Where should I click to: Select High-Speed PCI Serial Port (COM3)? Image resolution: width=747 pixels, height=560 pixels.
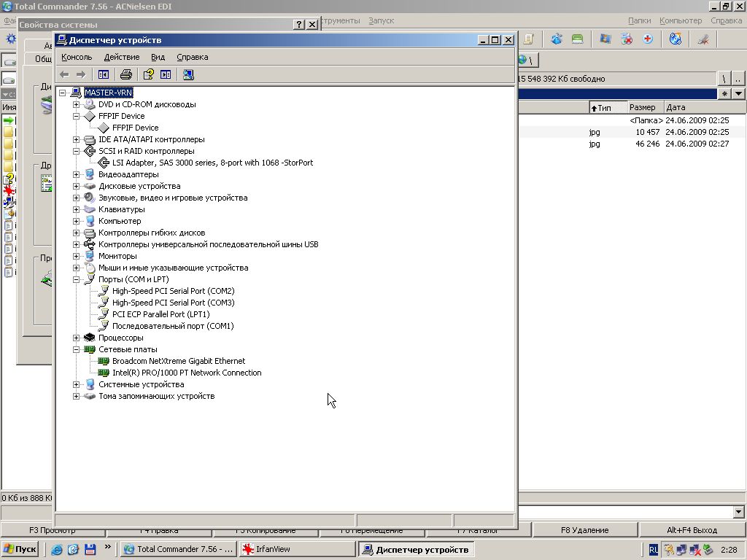click(173, 303)
